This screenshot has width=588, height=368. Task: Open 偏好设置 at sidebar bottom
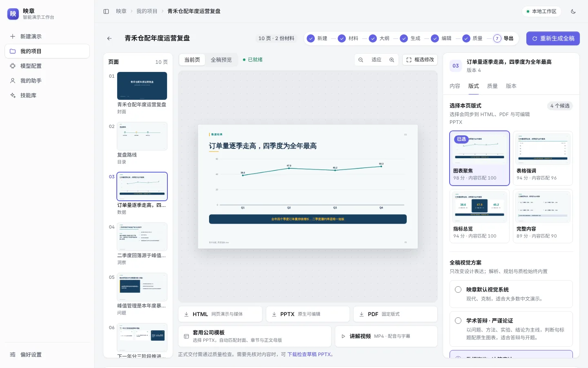click(x=47, y=355)
